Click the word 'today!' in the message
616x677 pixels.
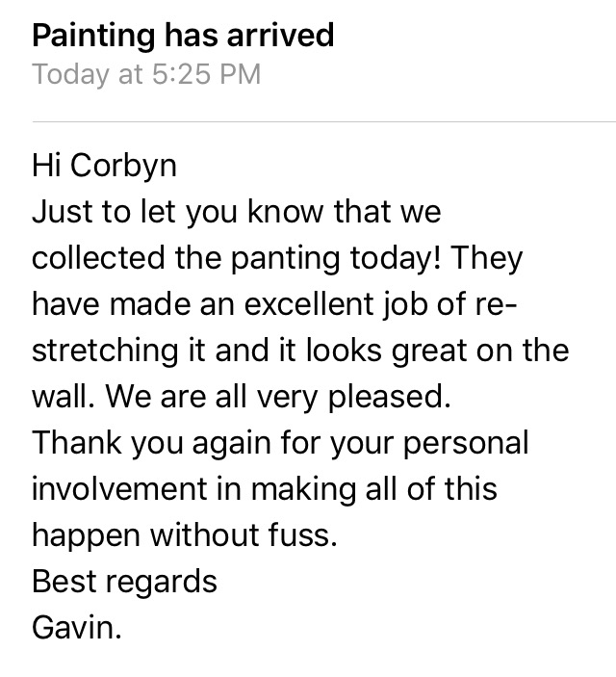pyautogui.click(x=396, y=258)
